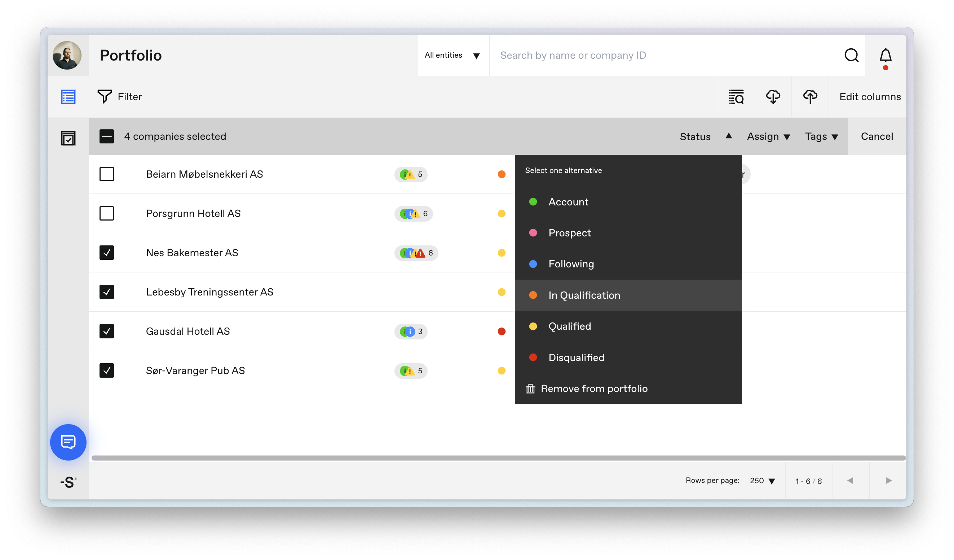954x560 pixels.
Task: Click the cloud download icon
Action: [x=773, y=97]
